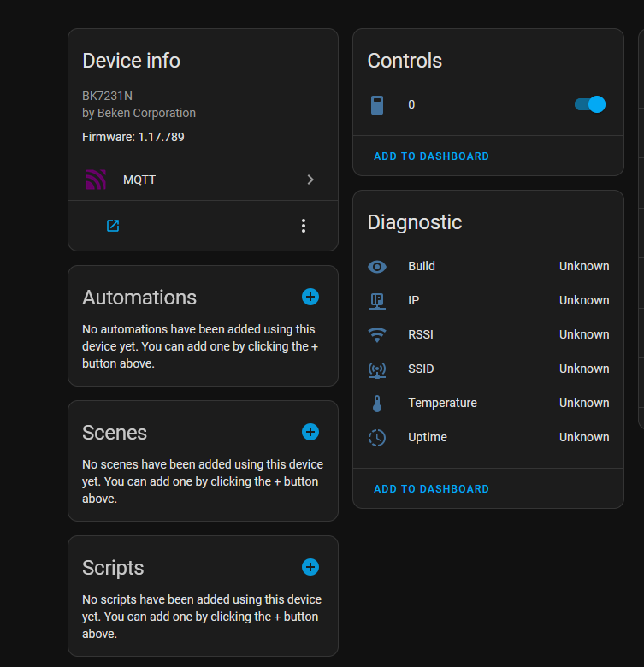The width and height of the screenshot is (644, 667).
Task: Click the switch device icon in Controls
Action: [377, 105]
